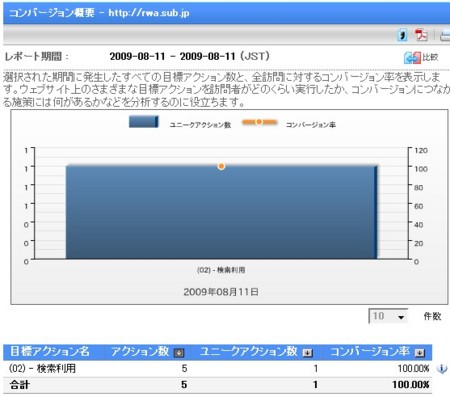450x397 pixels.
Task: Click the 合計 total row label
Action: [19, 385]
